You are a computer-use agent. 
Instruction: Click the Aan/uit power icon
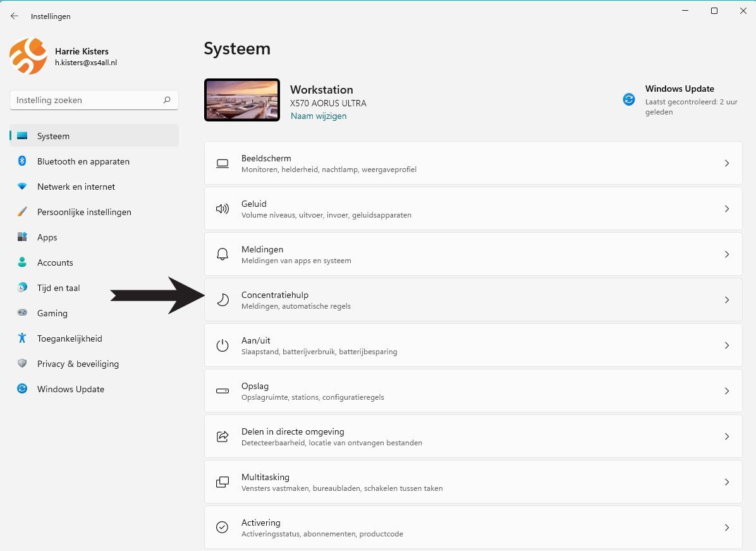click(223, 345)
